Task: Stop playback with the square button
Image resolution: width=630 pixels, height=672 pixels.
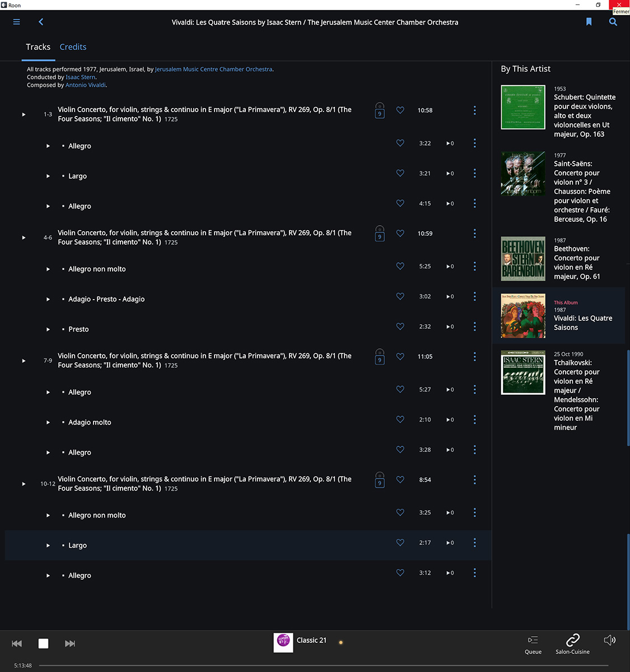Action: [43, 643]
